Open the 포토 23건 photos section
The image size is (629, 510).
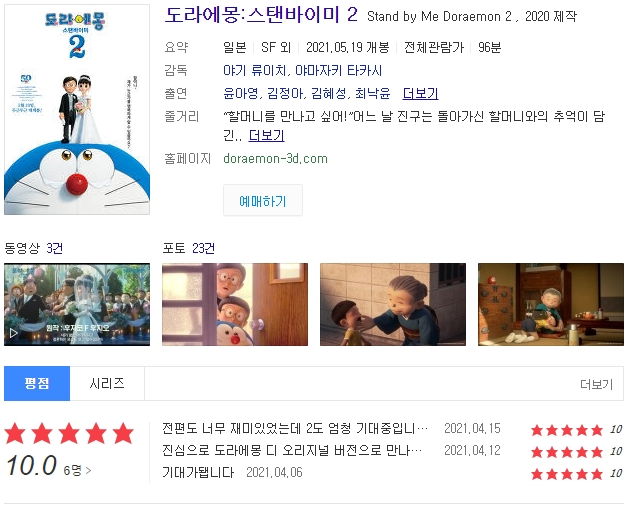tap(189, 248)
